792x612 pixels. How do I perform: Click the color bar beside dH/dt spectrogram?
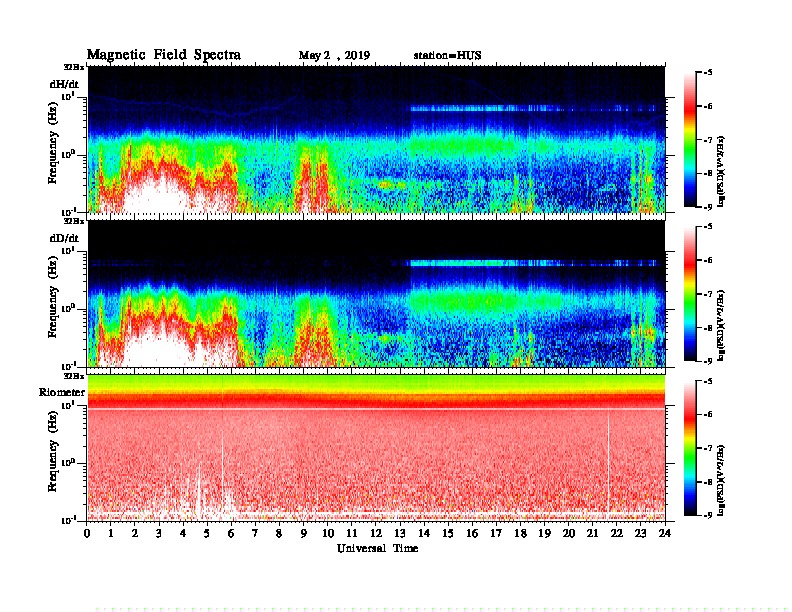(690, 140)
